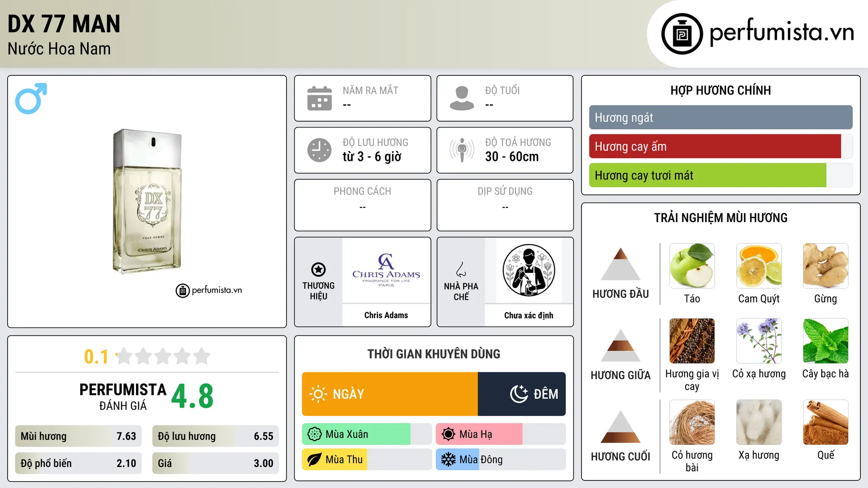This screenshot has height=488, width=868.
Task: Click the 0.1 user rating number
Action: 96,357
